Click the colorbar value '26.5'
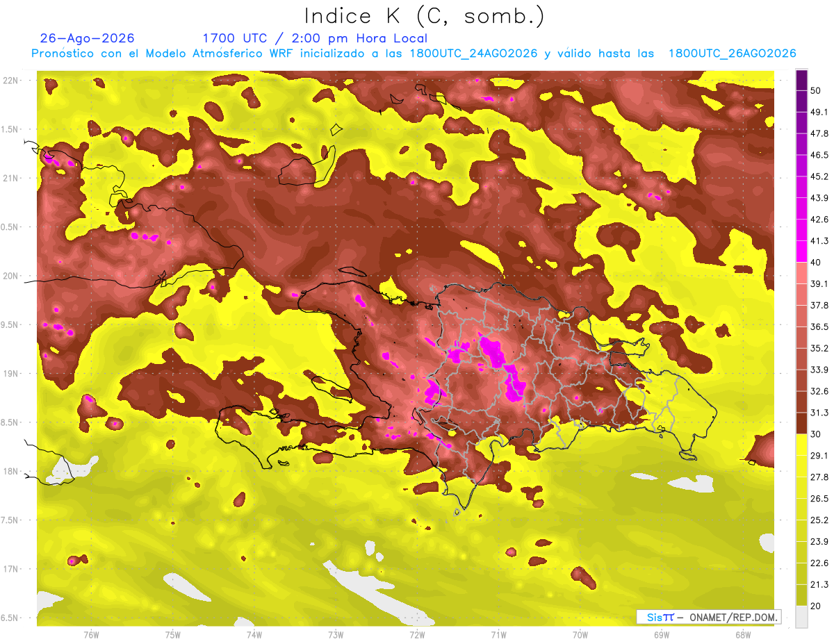 pos(819,498)
